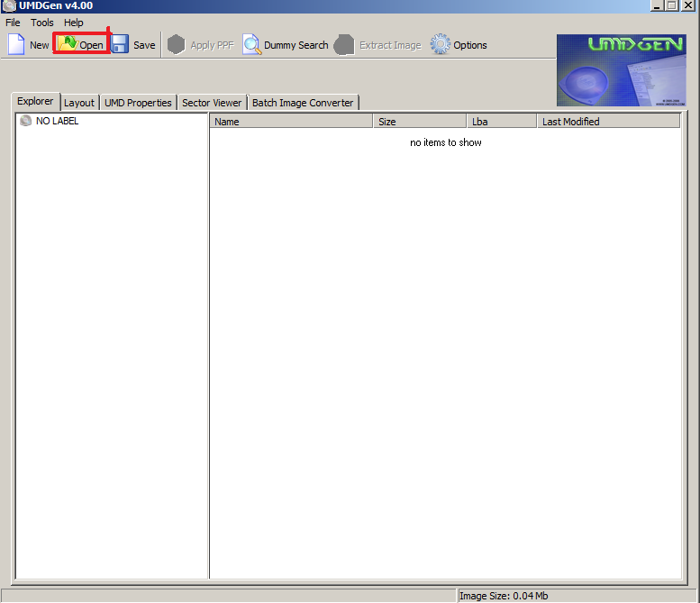Switch to the Batch Image Converter tab
The width and height of the screenshot is (700, 603).
coord(303,103)
